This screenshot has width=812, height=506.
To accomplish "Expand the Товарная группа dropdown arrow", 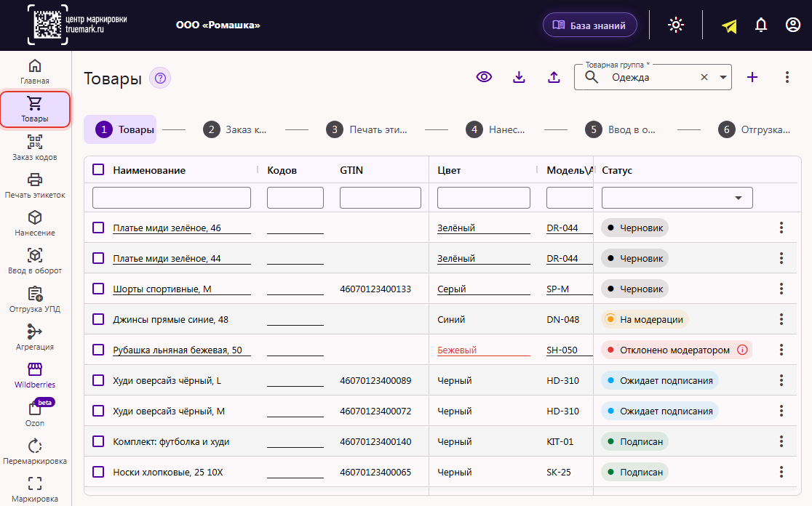I will pyautogui.click(x=723, y=78).
